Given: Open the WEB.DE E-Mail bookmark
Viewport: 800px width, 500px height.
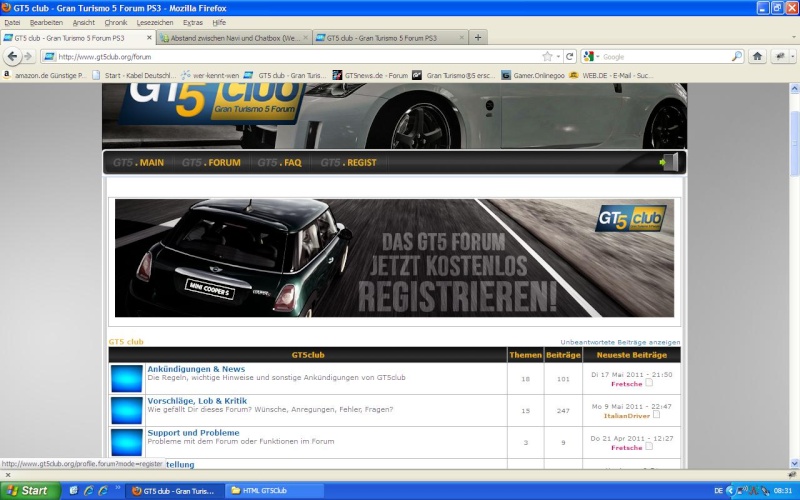Looking at the screenshot, I should [611, 76].
